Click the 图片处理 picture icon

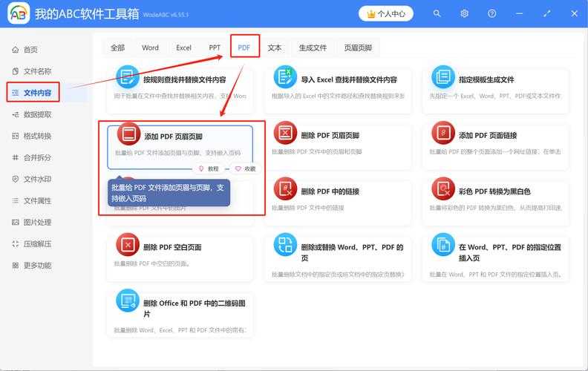pos(16,222)
